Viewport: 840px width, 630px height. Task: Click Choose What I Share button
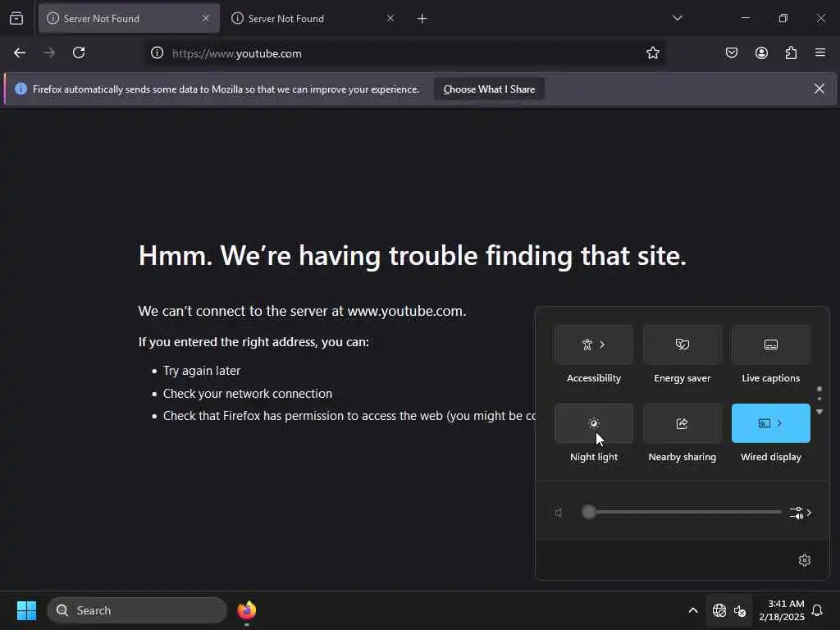(x=489, y=89)
